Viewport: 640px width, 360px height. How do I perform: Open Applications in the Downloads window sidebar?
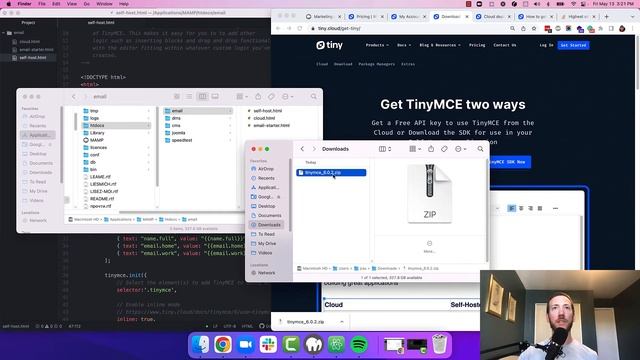pyautogui.click(x=268, y=188)
